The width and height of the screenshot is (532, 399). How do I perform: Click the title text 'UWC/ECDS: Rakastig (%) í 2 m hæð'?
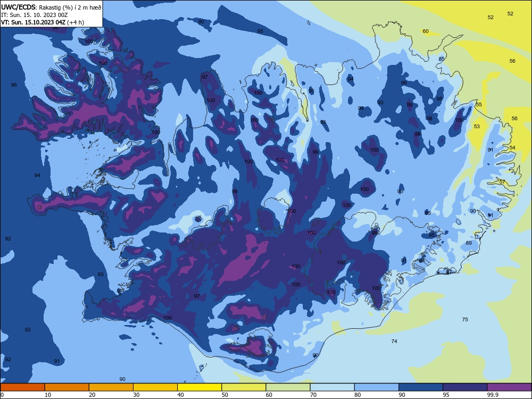click(51, 7)
